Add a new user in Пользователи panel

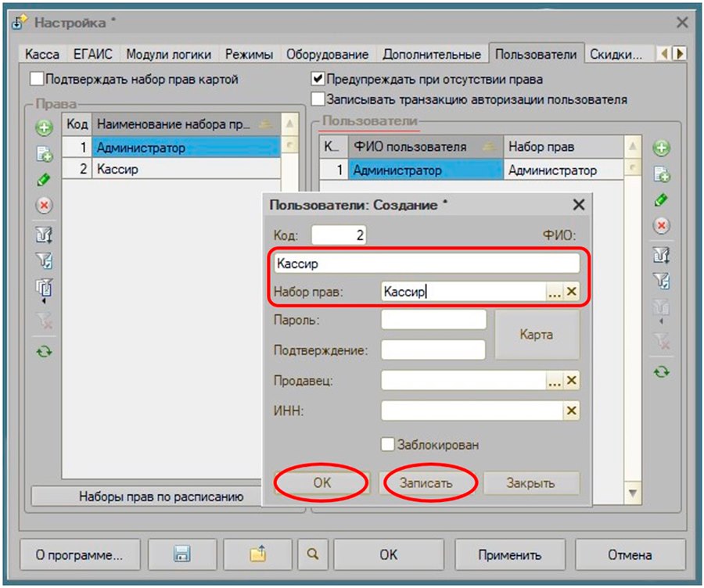point(661,148)
